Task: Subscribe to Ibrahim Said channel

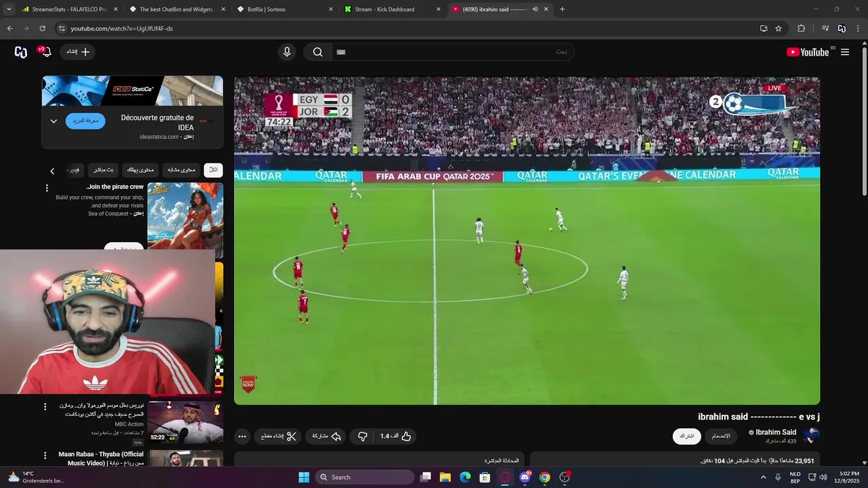Action: 687,436
